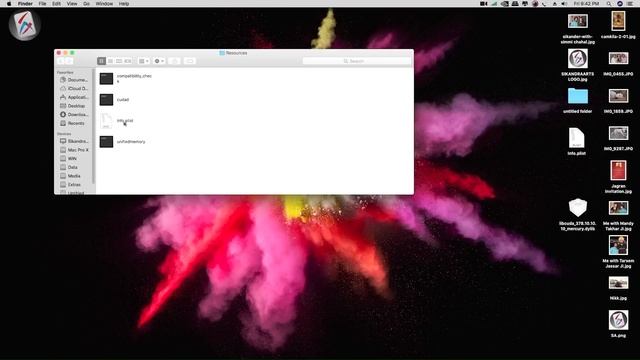Open the Window menu

[104, 4]
